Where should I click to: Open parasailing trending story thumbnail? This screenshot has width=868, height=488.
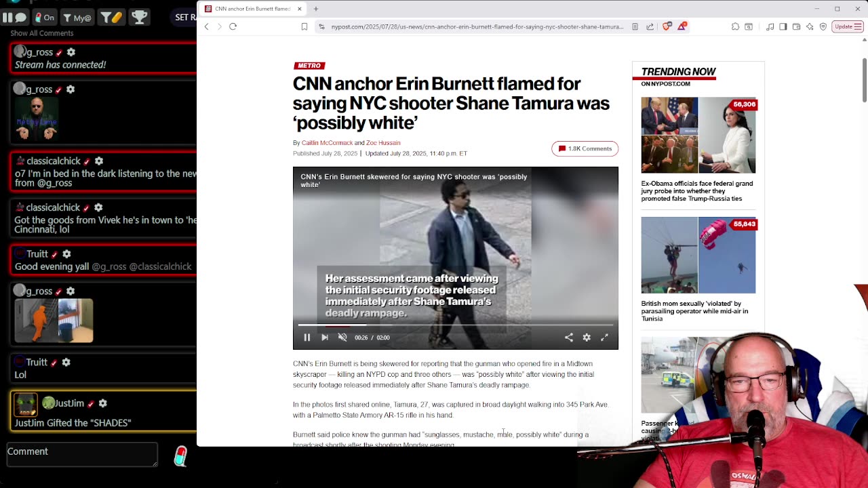pos(698,256)
